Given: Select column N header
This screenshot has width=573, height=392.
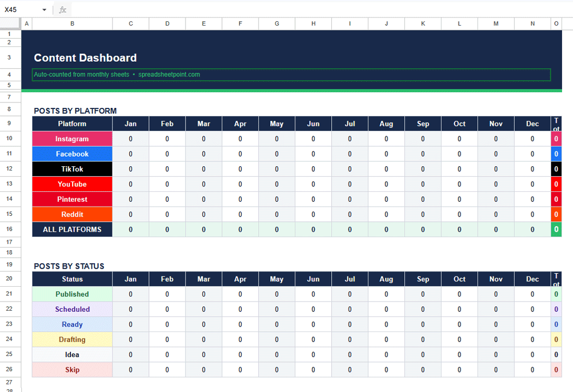Looking at the screenshot, I should [532, 23].
